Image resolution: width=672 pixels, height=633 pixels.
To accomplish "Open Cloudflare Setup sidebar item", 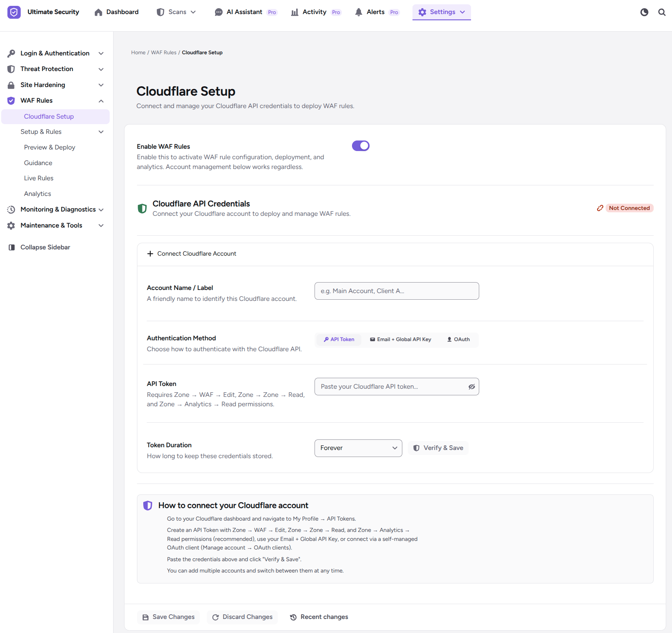I will coord(55,117).
